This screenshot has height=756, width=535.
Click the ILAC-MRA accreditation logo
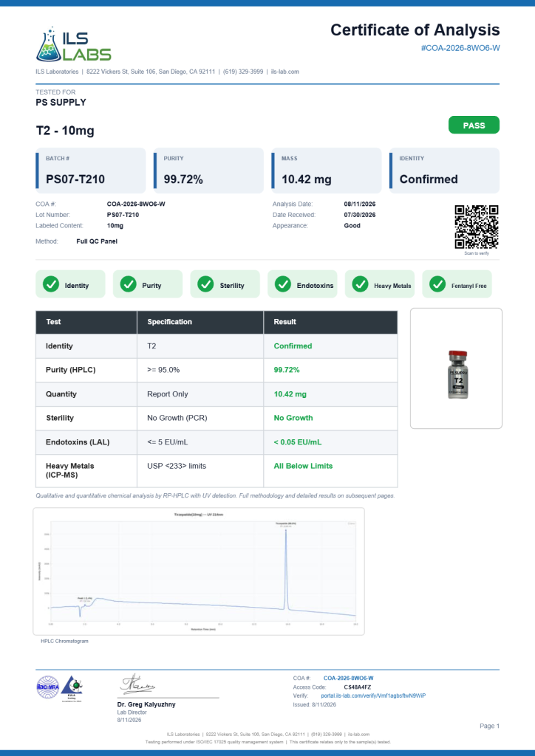tap(48, 687)
